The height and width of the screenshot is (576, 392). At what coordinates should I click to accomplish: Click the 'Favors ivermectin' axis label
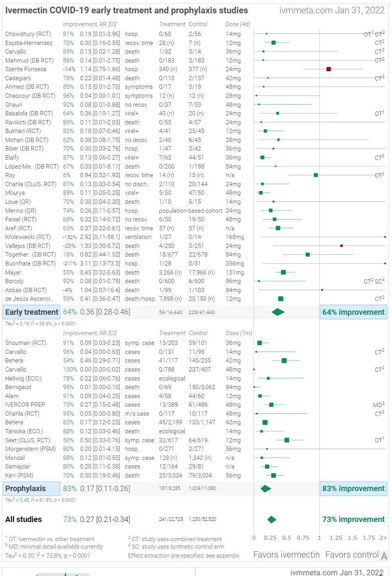click(286, 554)
